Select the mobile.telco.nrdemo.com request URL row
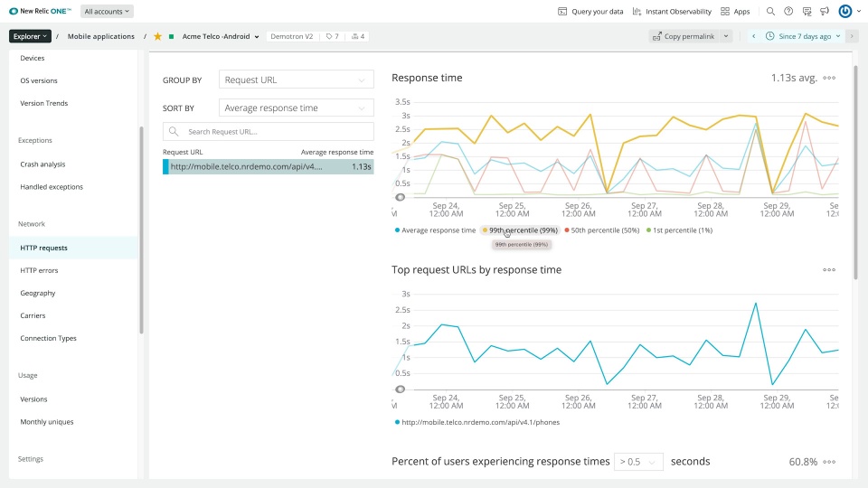 [268, 166]
